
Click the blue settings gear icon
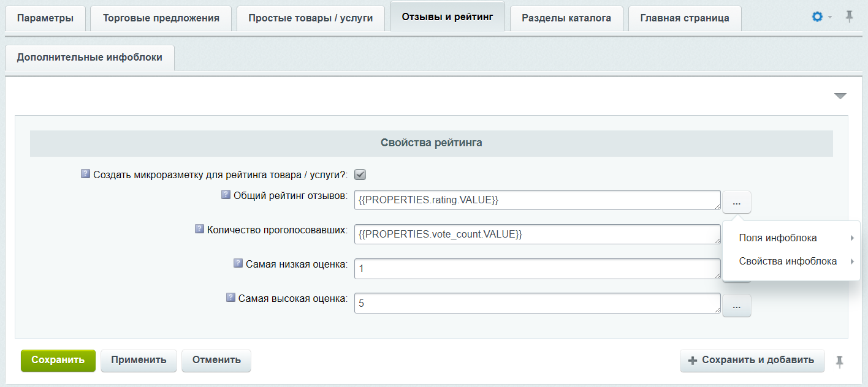pos(817,17)
